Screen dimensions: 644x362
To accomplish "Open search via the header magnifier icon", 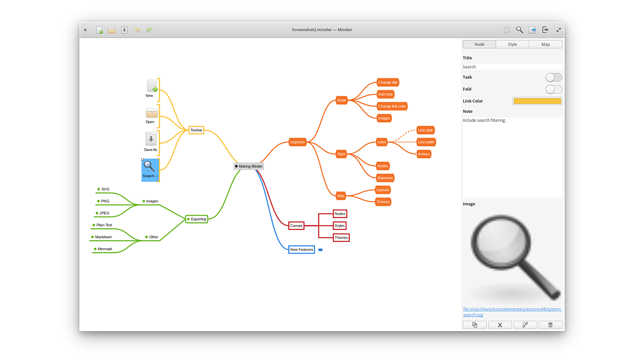I will 519,30.
